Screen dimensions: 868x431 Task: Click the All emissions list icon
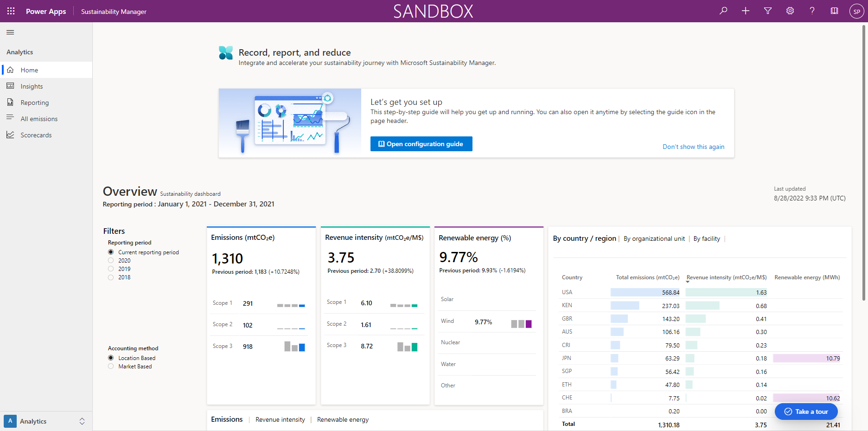pos(10,118)
